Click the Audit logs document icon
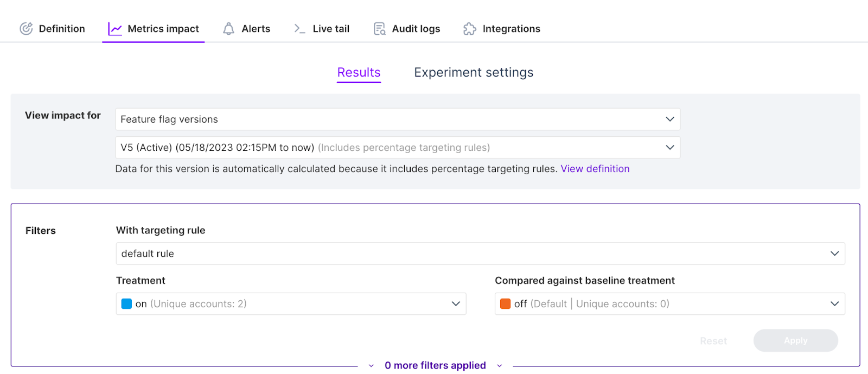This screenshot has height=374, width=868. (x=379, y=29)
